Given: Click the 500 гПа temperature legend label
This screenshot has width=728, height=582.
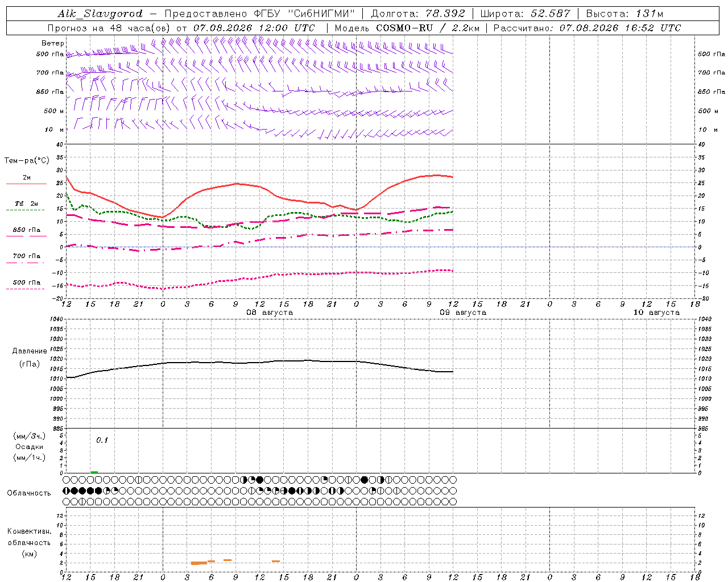Looking at the screenshot, I should pyautogui.click(x=27, y=282).
